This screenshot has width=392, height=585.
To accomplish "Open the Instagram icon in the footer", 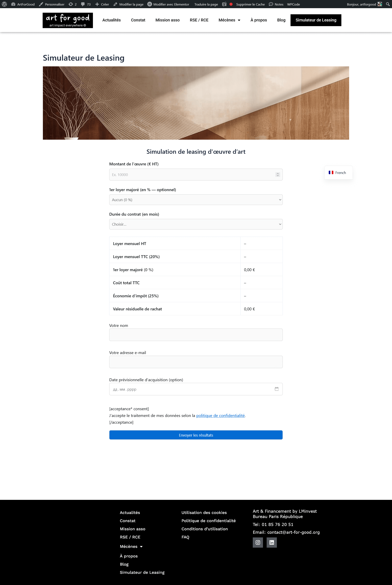I will click(x=257, y=542).
